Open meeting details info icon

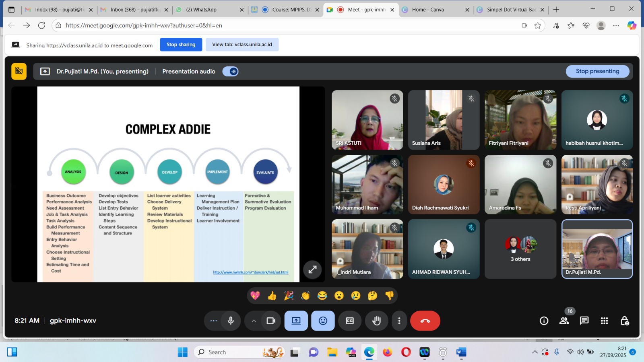544,321
